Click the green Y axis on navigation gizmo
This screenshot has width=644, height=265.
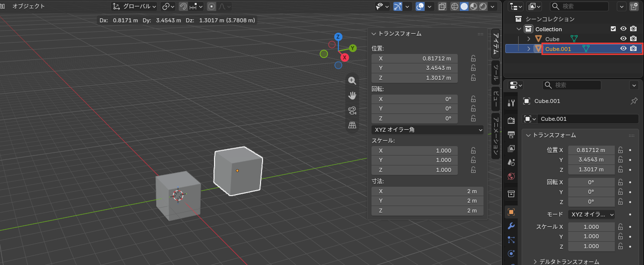pyautogui.click(x=353, y=48)
